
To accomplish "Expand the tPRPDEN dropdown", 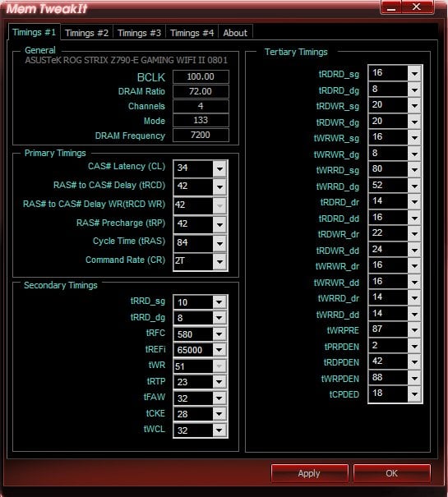I will pos(414,346).
